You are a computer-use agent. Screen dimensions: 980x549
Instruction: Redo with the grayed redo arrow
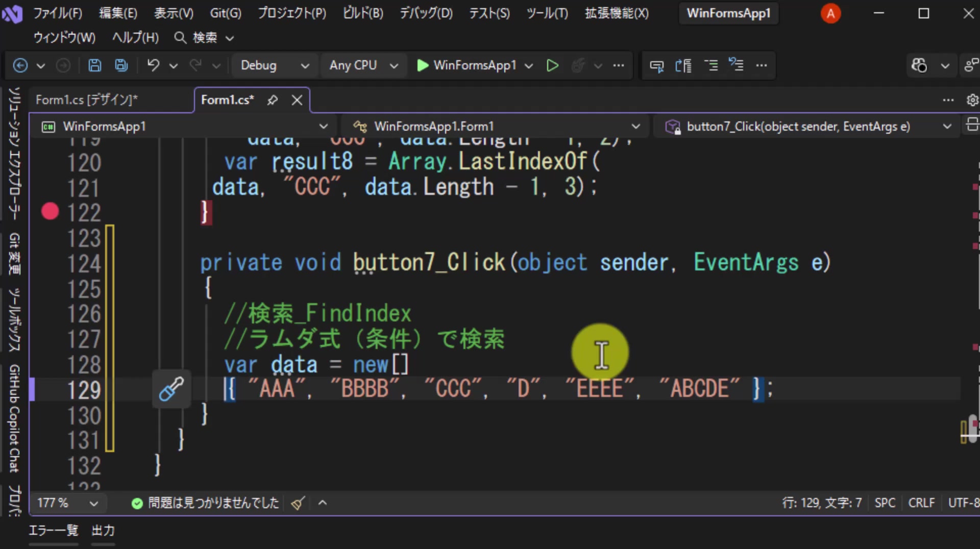[x=195, y=65]
